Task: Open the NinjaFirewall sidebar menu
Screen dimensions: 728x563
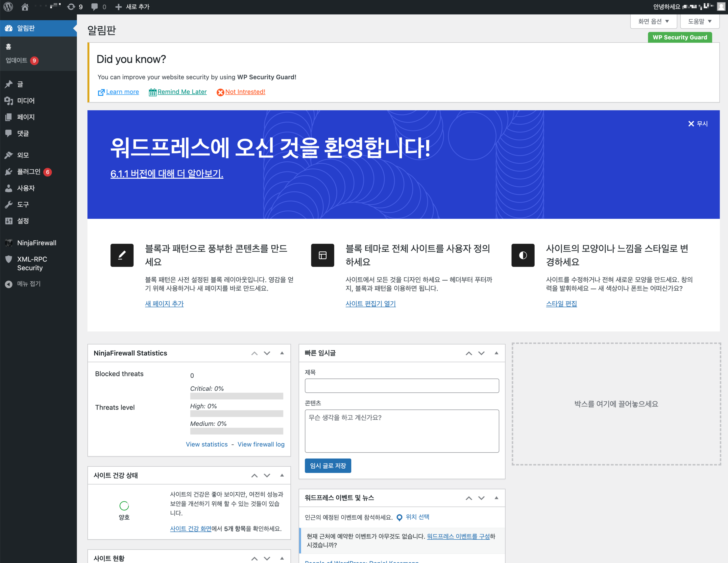Action: 37,243
